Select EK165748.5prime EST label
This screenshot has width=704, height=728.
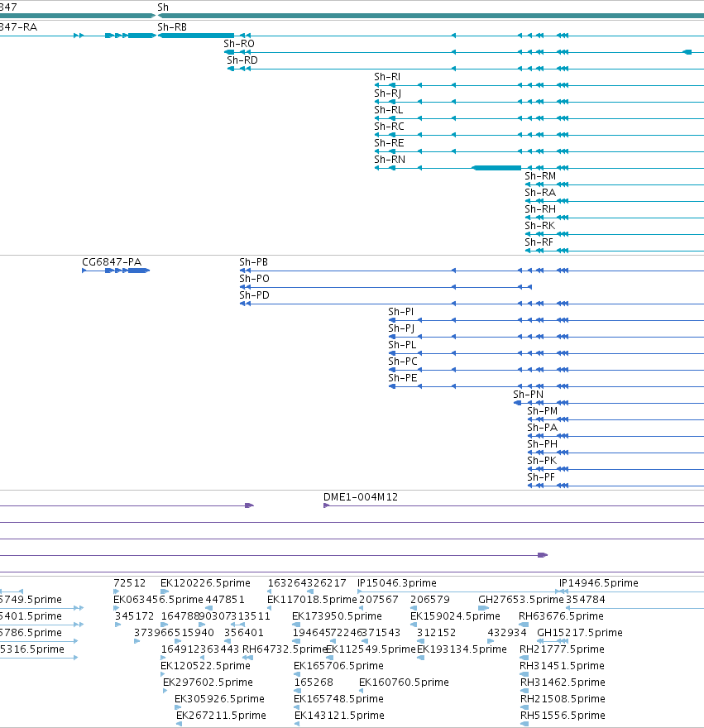pos(338,699)
